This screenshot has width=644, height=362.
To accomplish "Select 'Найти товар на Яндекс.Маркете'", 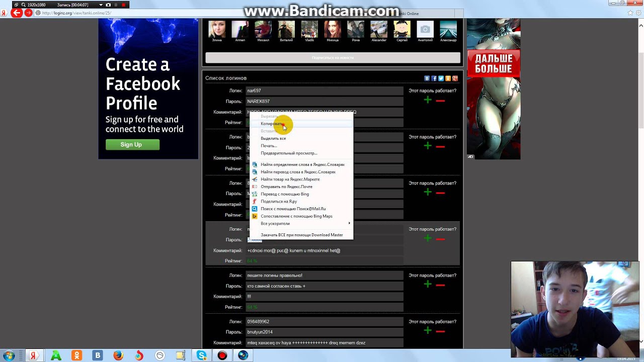I will click(302, 179).
